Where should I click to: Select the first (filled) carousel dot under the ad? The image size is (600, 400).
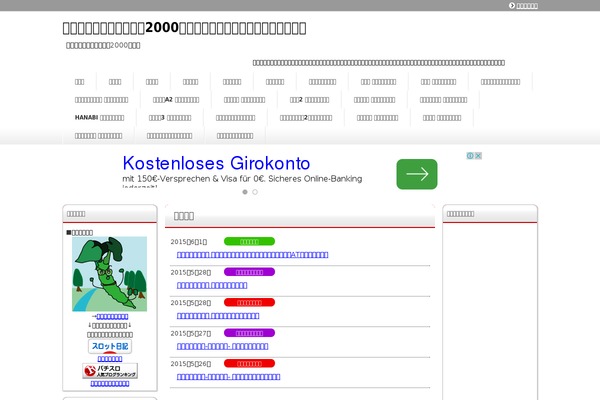pos(245,192)
